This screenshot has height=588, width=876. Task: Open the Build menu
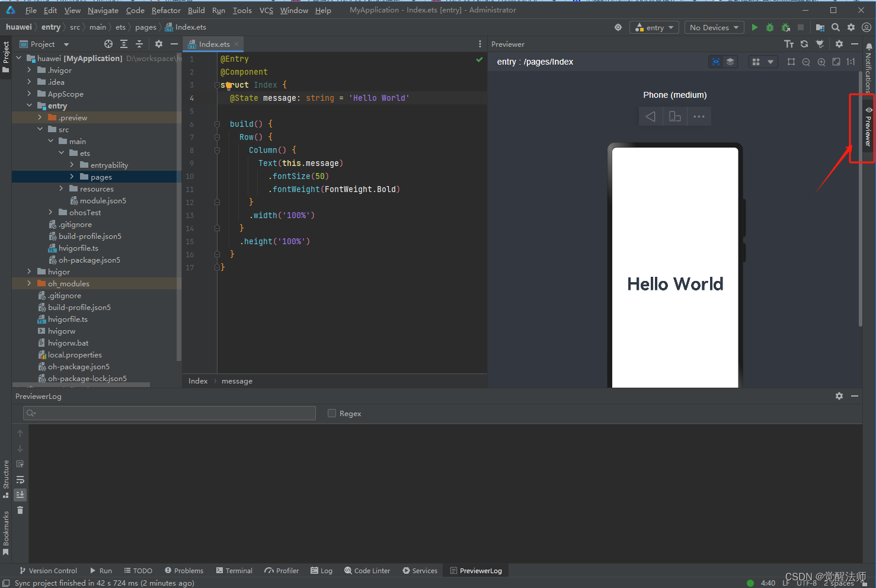click(196, 10)
